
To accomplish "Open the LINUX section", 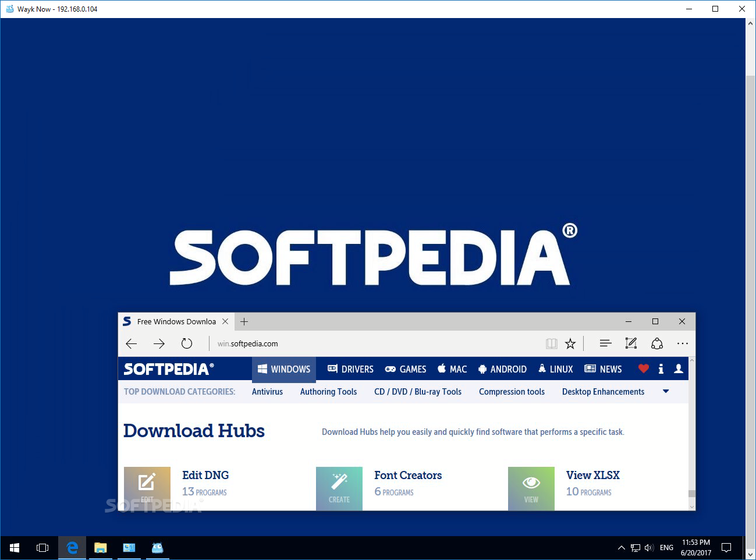I will pos(555,369).
